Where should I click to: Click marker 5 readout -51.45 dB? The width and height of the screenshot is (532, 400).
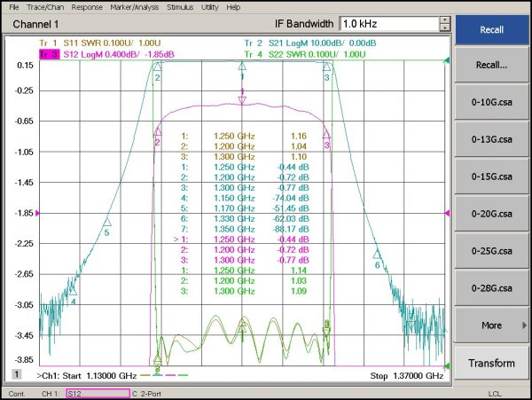click(291, 208)
